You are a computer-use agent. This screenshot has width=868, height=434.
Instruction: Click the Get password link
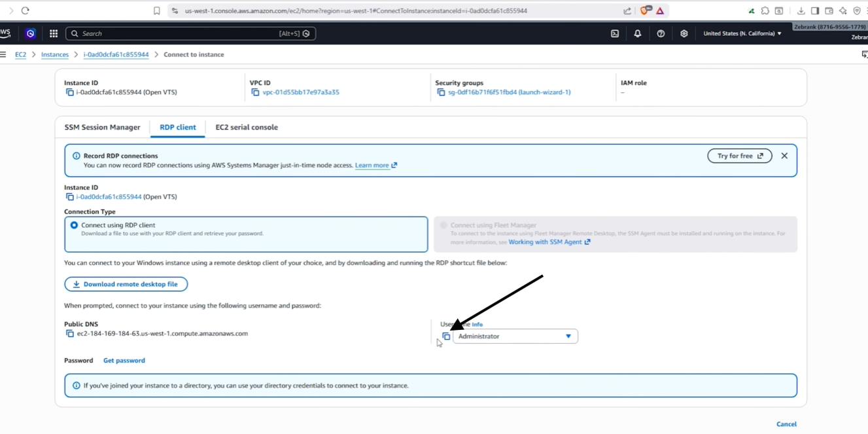coord(124,361)
